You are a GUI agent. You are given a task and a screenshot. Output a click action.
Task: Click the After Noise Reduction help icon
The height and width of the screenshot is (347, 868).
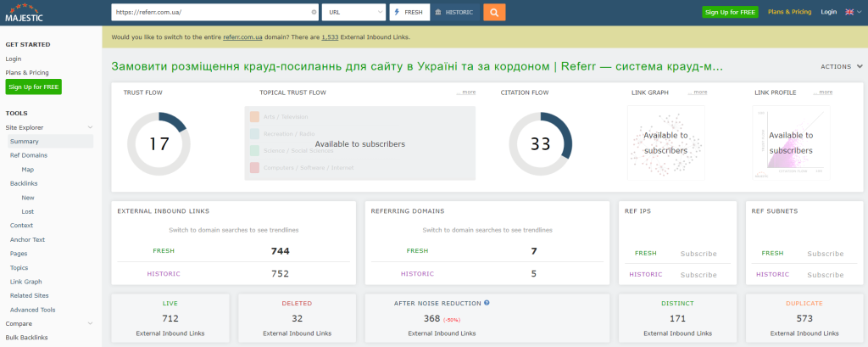point(487,302)
